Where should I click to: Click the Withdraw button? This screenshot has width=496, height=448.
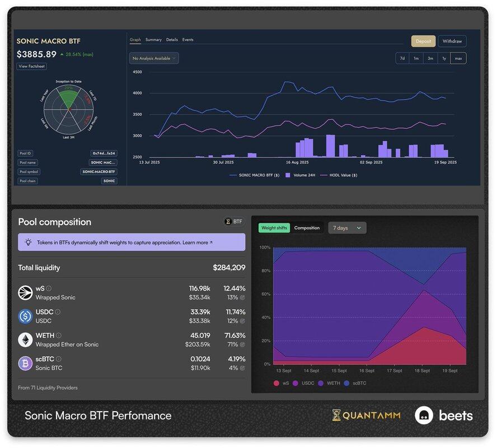point(452,41)
